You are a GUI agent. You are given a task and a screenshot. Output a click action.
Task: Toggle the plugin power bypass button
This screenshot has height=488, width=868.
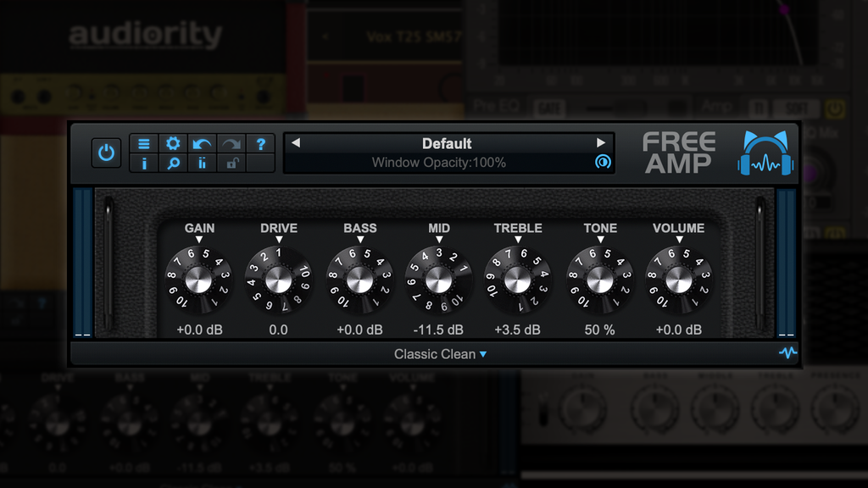[106, 152]
